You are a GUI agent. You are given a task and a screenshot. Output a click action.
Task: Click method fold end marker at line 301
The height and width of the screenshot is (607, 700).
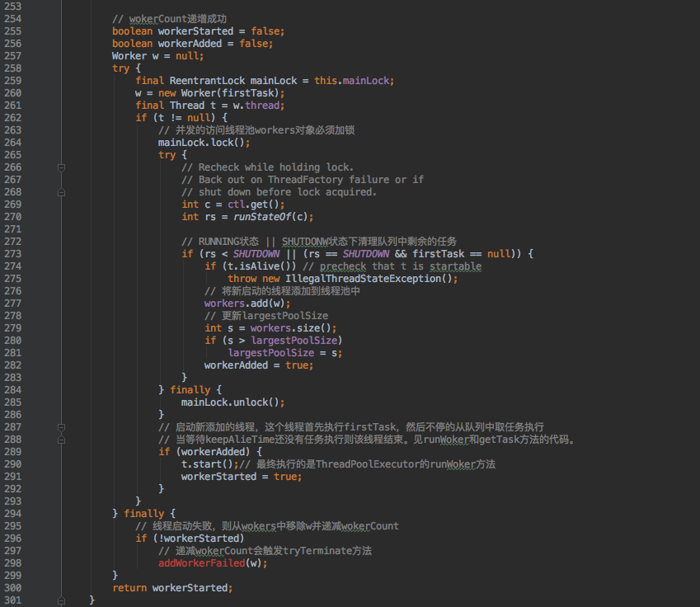coord(62,600)
